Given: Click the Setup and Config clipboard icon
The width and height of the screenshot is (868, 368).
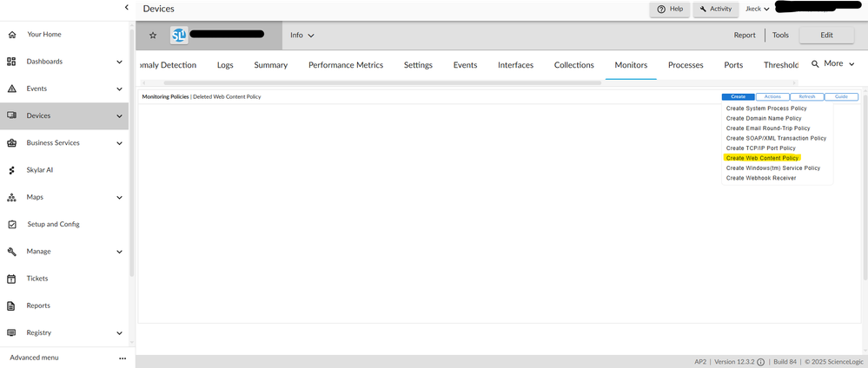Looking at the screenshot, I should [11, 224].
